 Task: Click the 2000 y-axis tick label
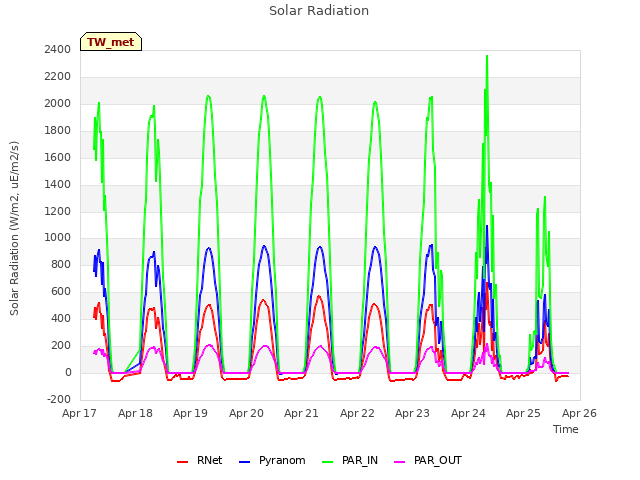58,103
